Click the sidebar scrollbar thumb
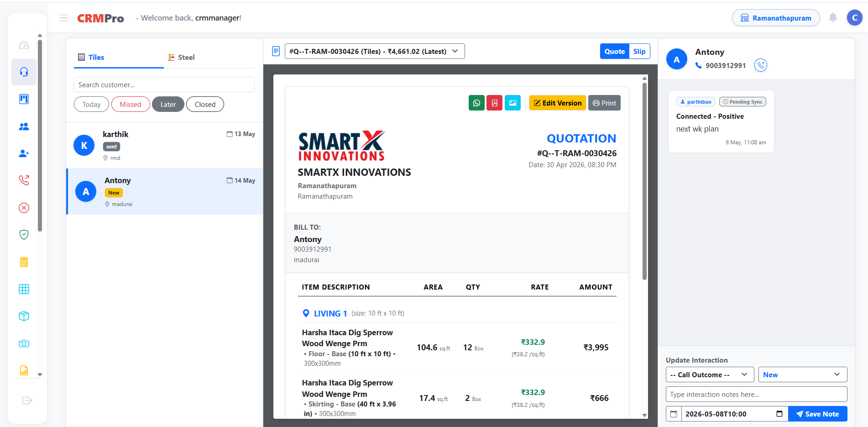This screenshot has width=868, height=427. 40,136
